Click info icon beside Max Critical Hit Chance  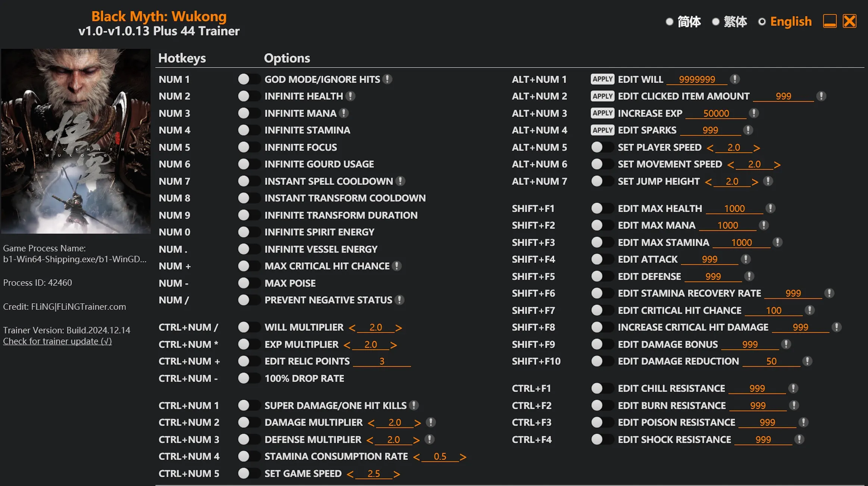(397, 266)
